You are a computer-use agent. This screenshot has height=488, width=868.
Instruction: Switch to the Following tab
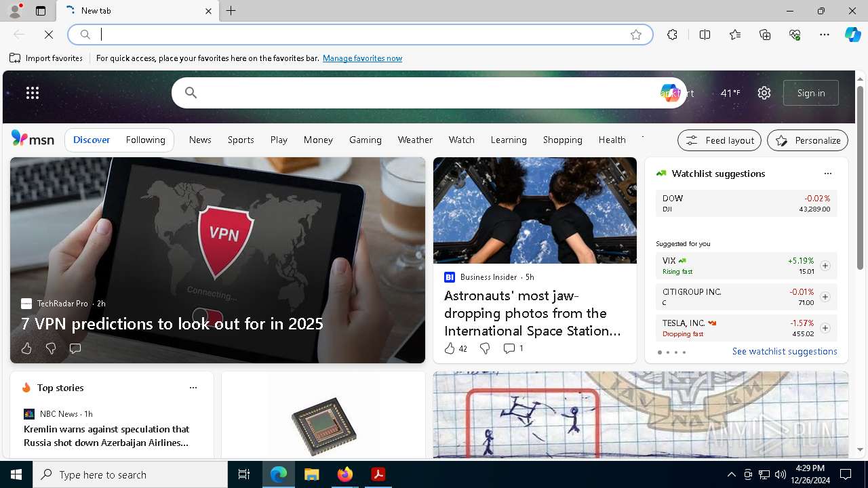pyautogui.click(x=145, y=140)
